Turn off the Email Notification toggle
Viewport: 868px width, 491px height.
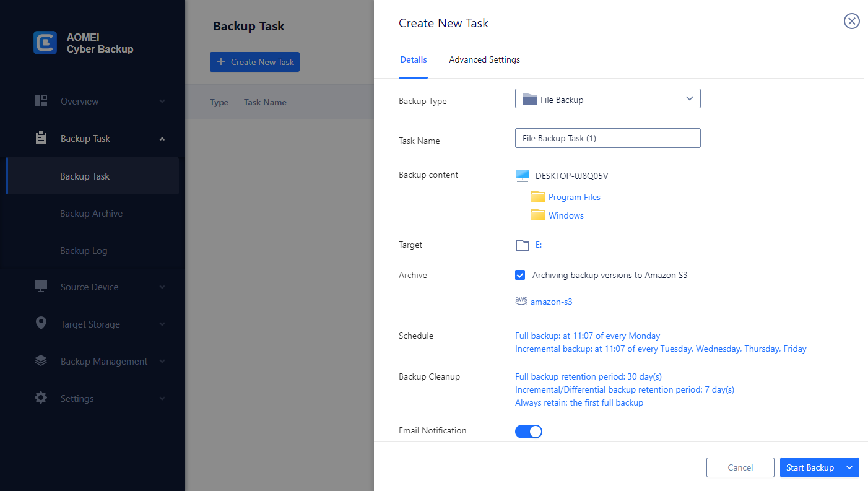pos(529,432)
